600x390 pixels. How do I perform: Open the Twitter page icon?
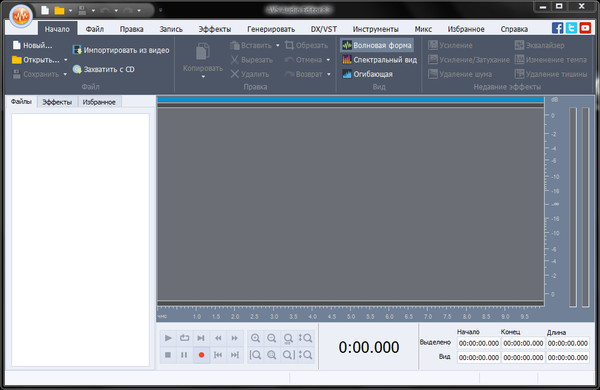tap(571, 28)
